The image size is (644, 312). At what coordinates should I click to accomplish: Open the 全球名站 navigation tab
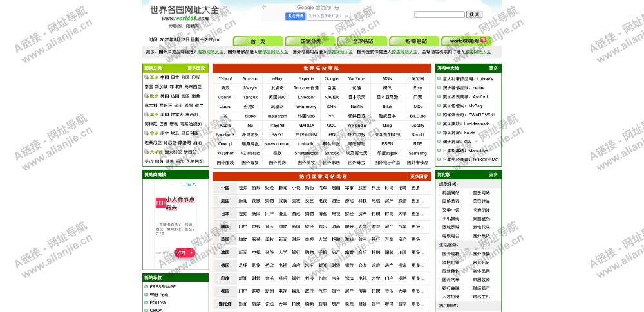click(x=363, y=41)
